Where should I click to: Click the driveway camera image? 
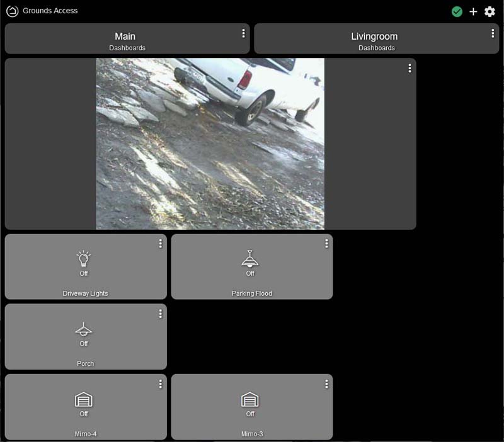(210, 144)
